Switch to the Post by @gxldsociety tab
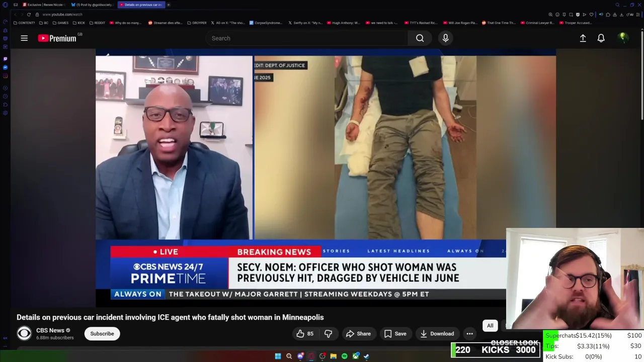Image resolution: width=644 pixels, height=362 pixels. (93, 5)
